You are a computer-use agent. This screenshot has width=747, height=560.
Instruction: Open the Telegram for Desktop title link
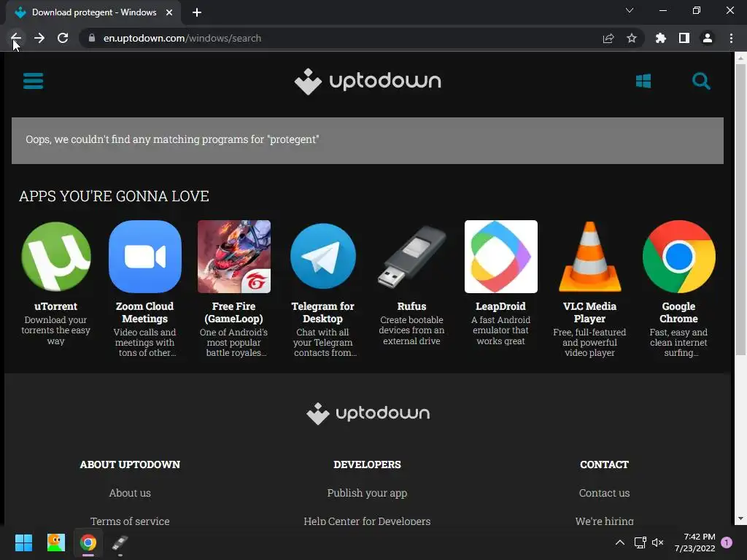point(323,312)
